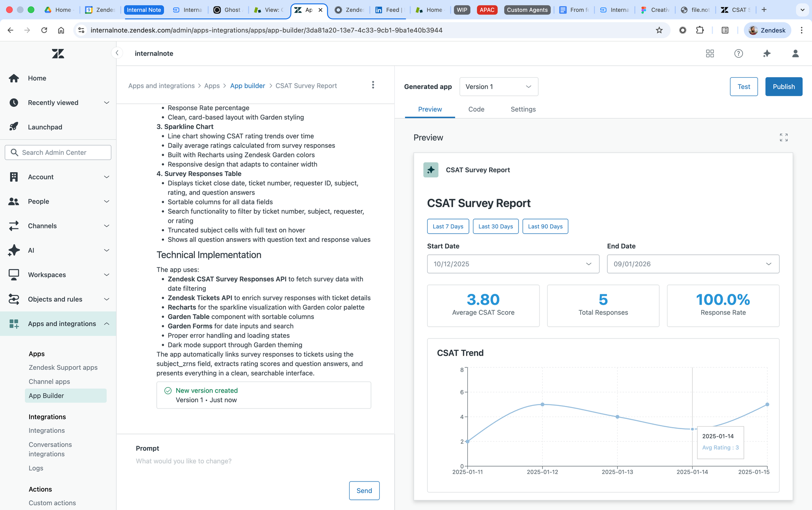Collapse the sidebar with the chevron button
This screenshot has width=812, height=510.
pos(117,53)
